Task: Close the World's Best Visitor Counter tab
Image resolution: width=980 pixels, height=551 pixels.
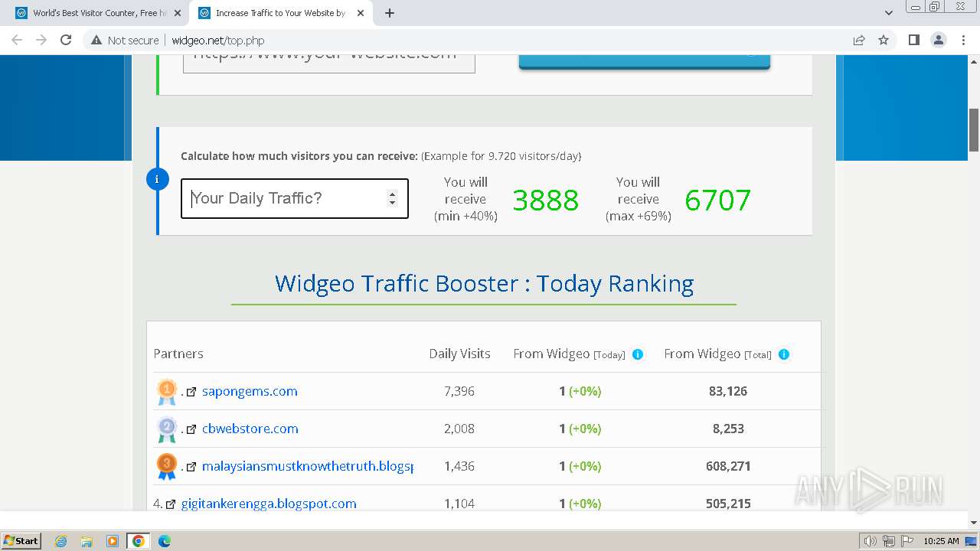Action: [x=178, y=13]
